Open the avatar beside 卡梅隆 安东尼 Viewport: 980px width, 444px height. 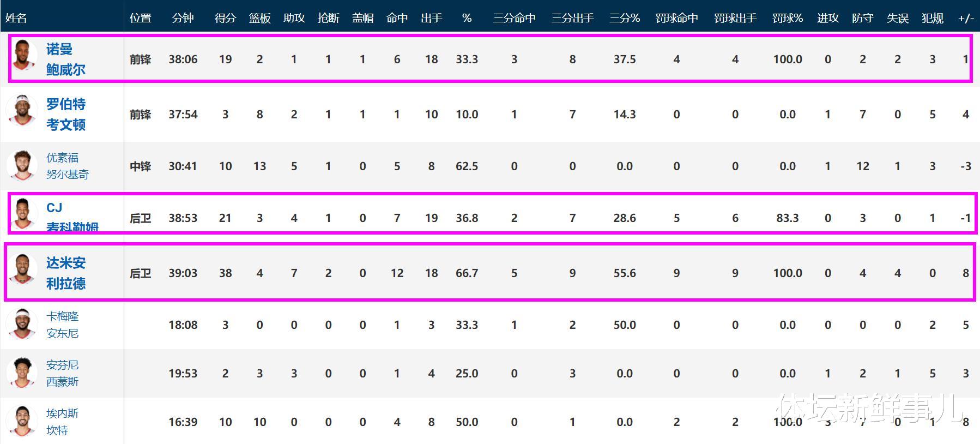22,325
